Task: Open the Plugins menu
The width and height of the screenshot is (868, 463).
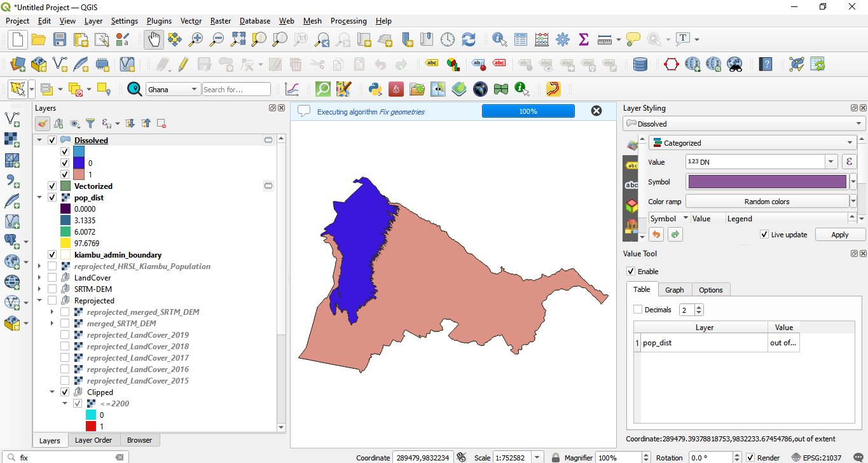Action: click(159, 21)
